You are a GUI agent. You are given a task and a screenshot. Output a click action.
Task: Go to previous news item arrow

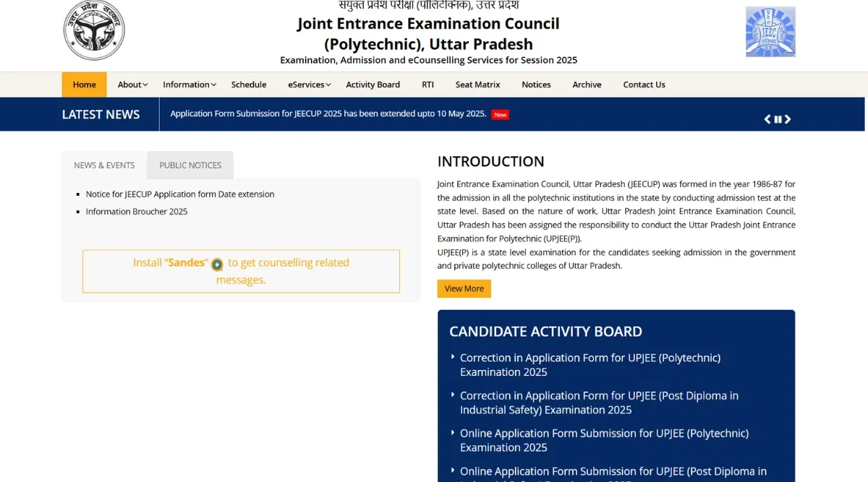pos(767,119)
